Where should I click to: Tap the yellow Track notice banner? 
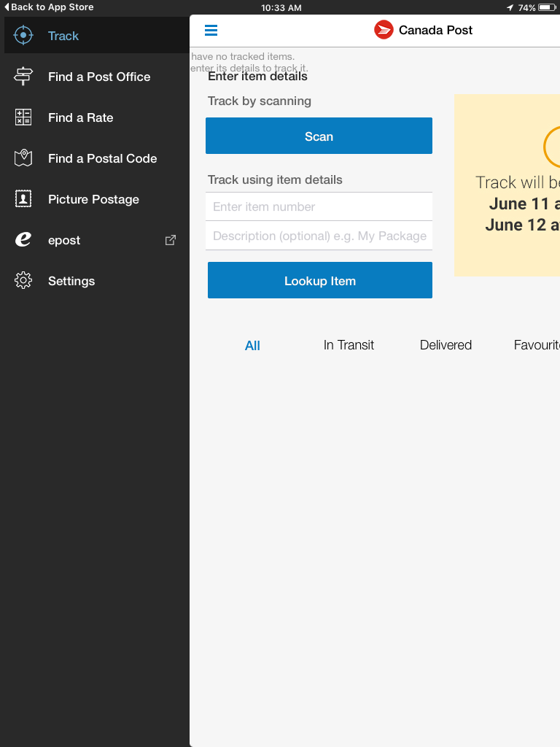pyautogui.click(x=507, y=185)
